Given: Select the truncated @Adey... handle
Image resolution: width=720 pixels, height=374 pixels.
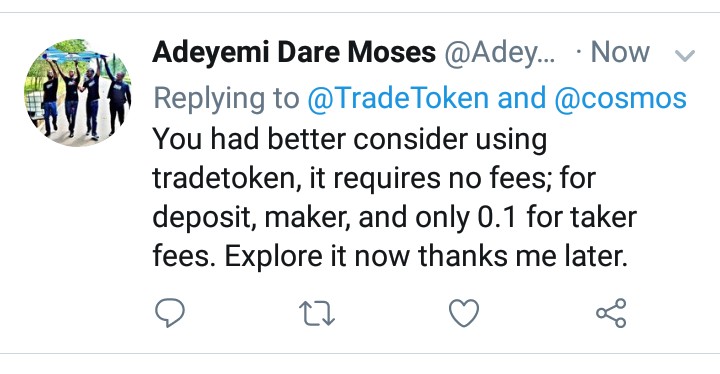Looking at the screenshot, I should pos(500,53).
